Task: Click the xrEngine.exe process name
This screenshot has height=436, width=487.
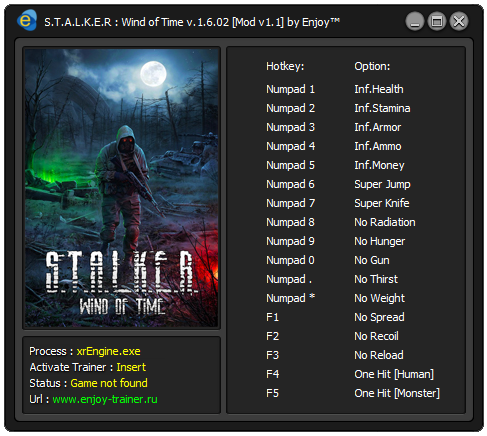Action: click(108, 351)
